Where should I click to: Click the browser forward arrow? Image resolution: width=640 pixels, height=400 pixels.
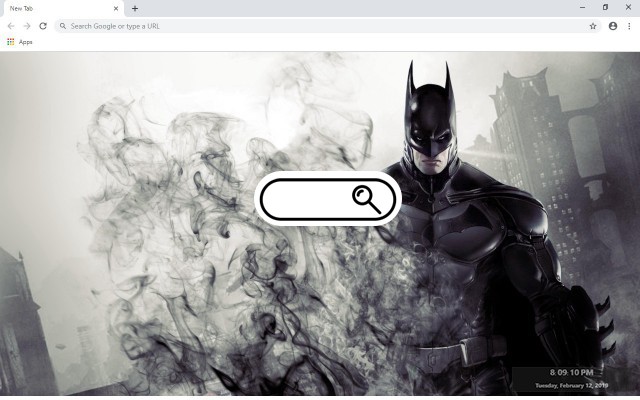(27, 26)
